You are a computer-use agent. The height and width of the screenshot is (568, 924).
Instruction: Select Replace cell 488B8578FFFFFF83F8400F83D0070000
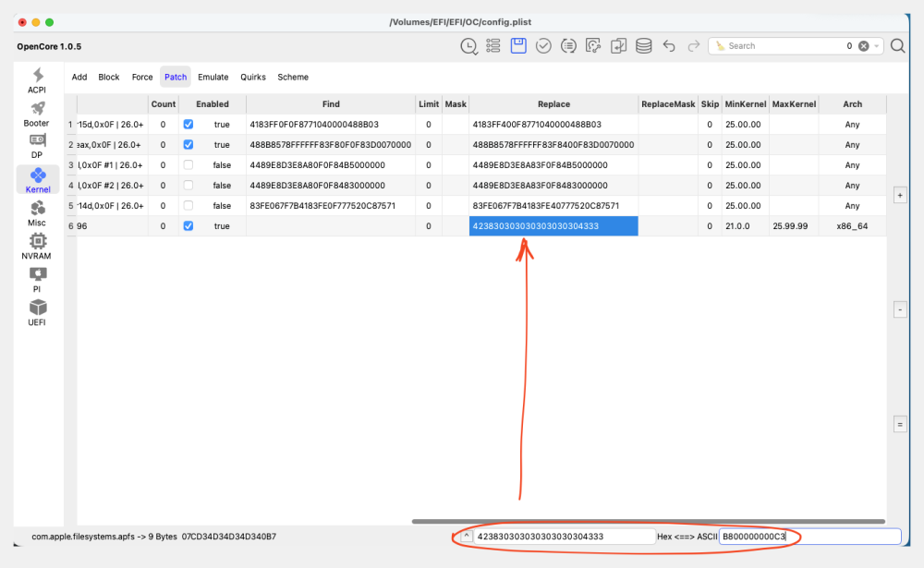tap(553, 144)
